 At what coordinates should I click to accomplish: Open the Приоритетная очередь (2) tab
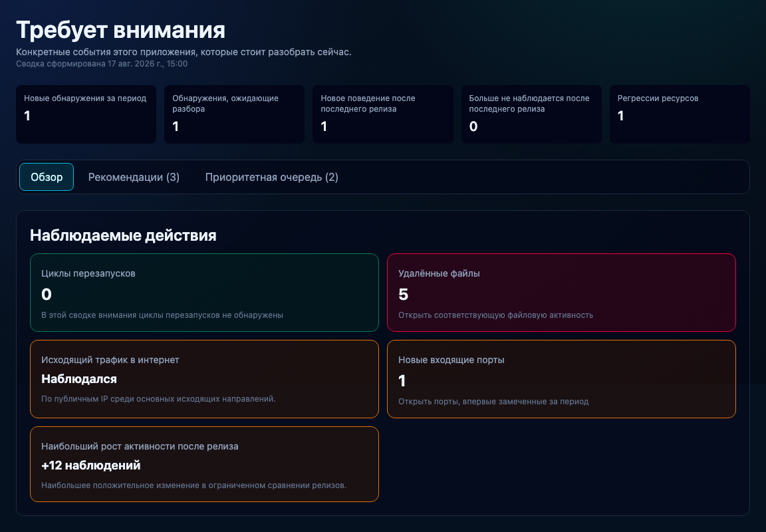(271, 177)
